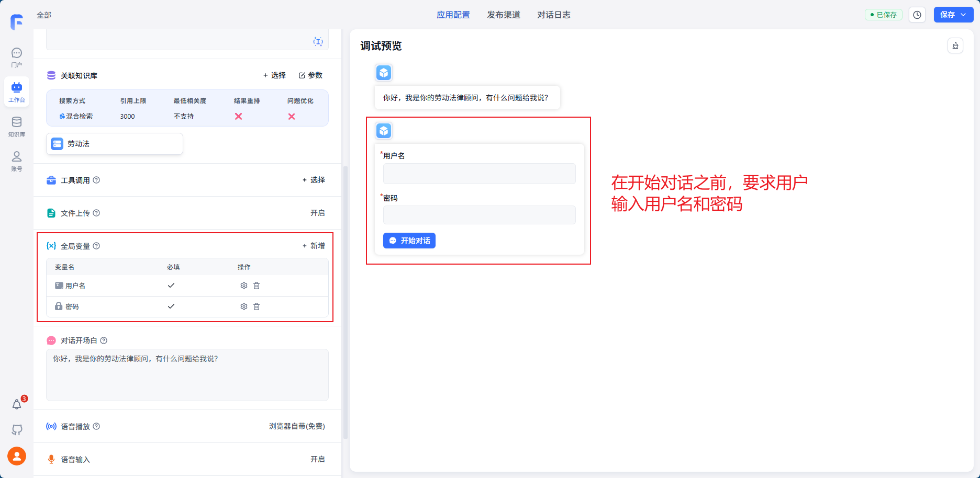Switch to the 对话日志 tab
The width and height of the screenshot is (980, 478).
[x=553, y=15]
